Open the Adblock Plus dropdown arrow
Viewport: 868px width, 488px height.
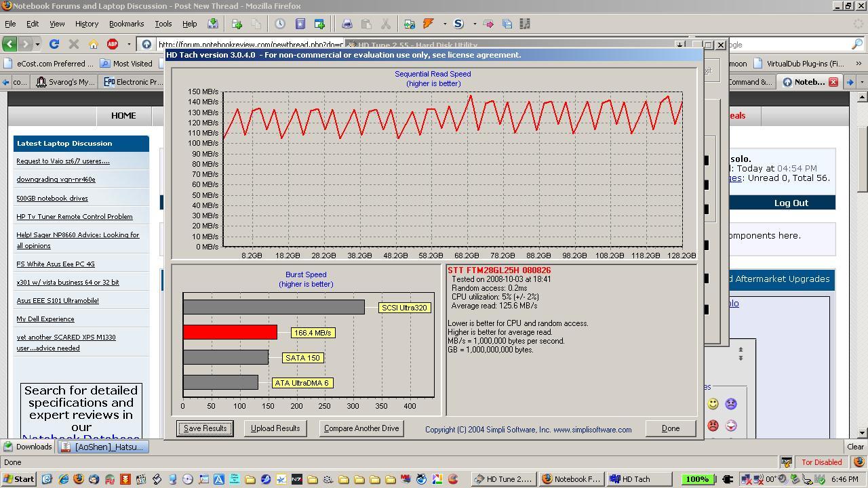[x=129, y=44]
